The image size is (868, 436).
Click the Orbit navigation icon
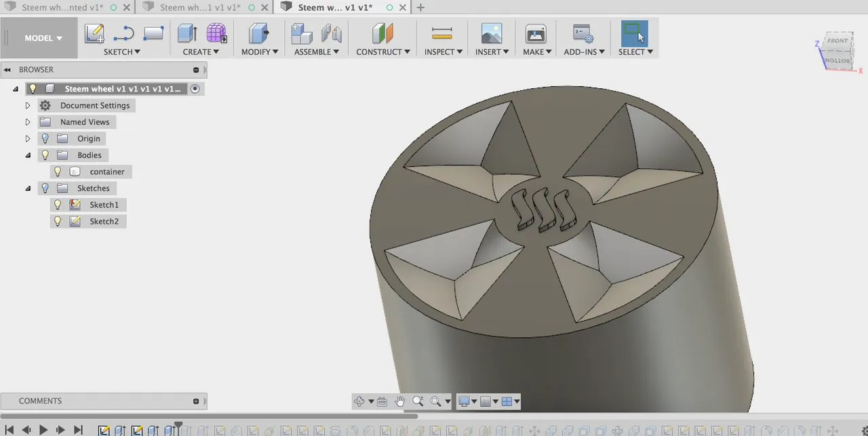[359, 401]
